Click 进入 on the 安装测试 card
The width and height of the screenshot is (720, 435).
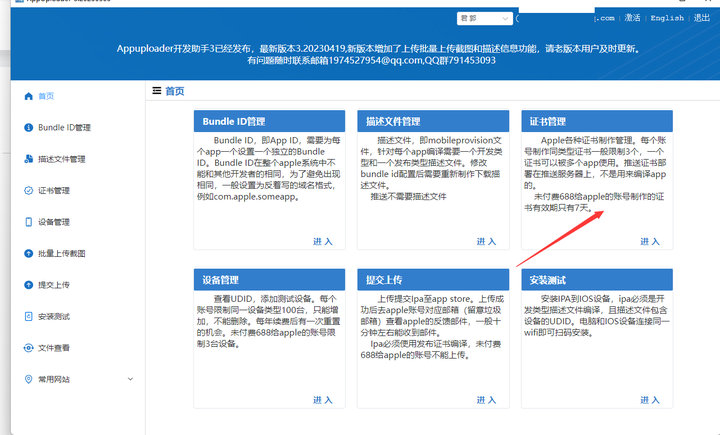(650, 400)
